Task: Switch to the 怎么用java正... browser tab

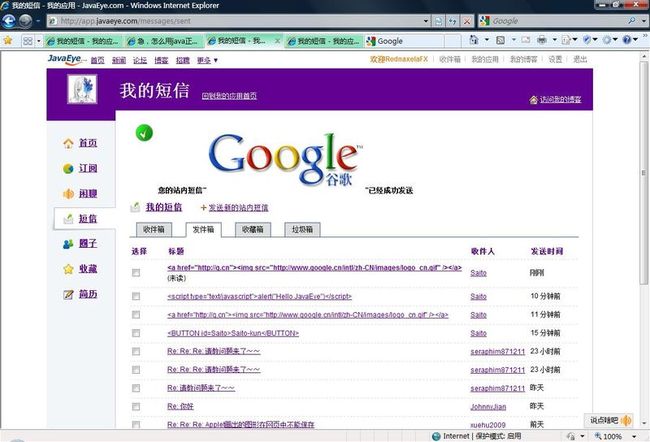Action: [x=165, y=41]
